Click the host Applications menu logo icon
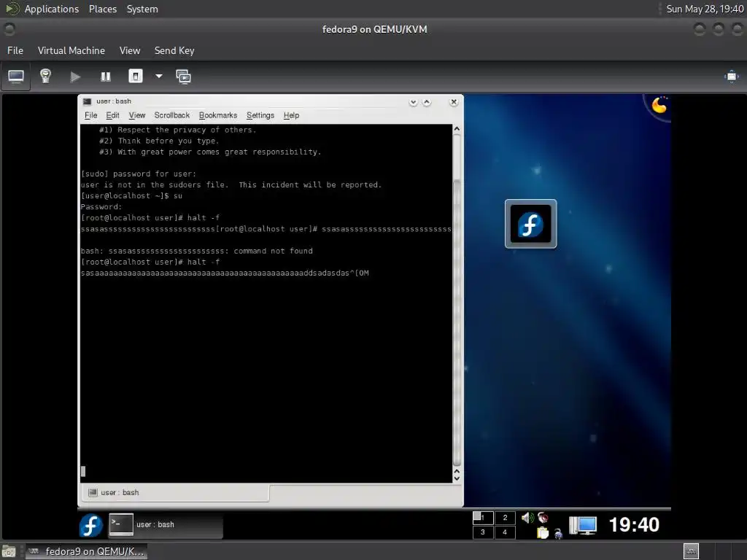This screenshot has width=747, height=560. click(12, 9)
